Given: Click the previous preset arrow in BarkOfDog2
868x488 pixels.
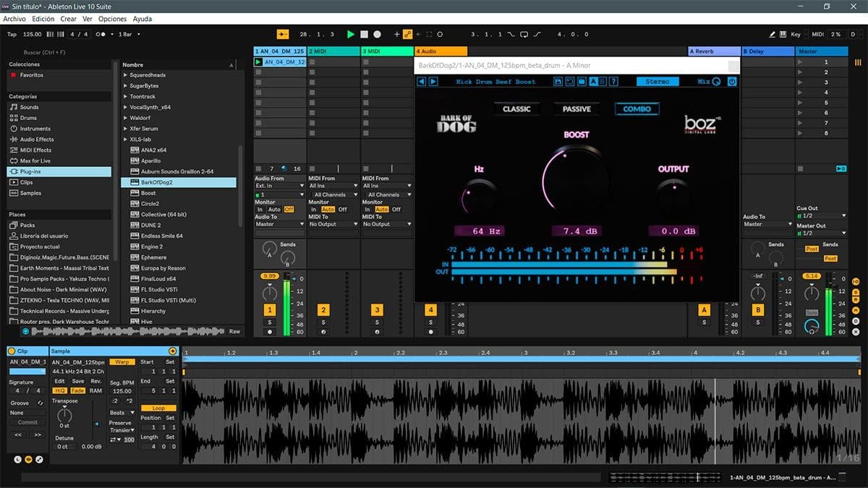Looking at the screenshot, I should click(422, 82).
